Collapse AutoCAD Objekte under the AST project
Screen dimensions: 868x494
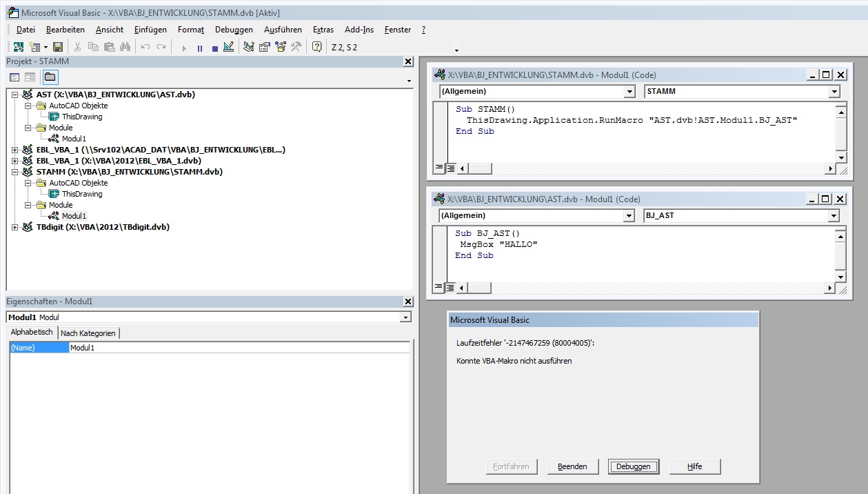pos(28,106)
